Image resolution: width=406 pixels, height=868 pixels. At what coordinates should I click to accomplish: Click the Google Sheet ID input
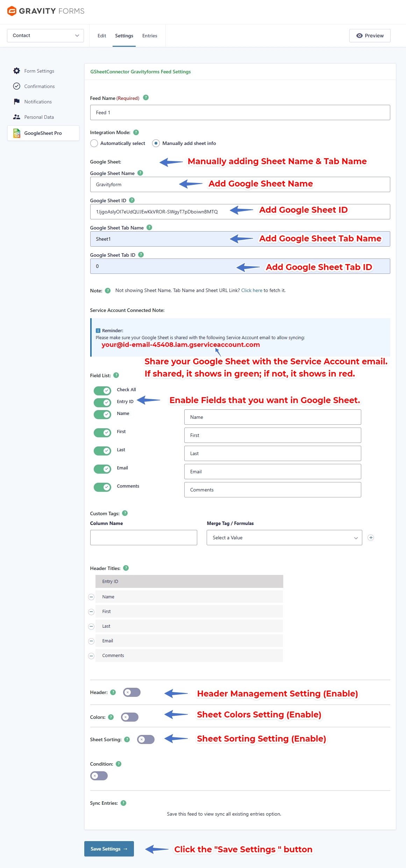coord(240,212)
